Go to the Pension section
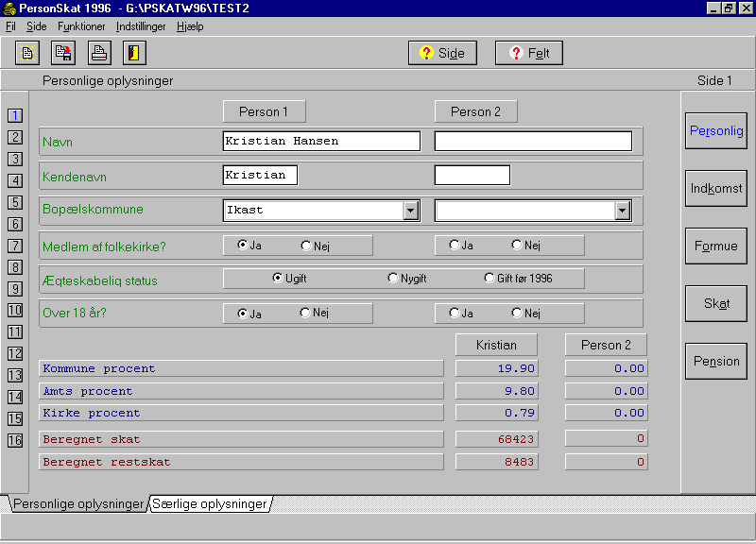The image size is (756, 544). pyautogui.click(x=716, y=361)
